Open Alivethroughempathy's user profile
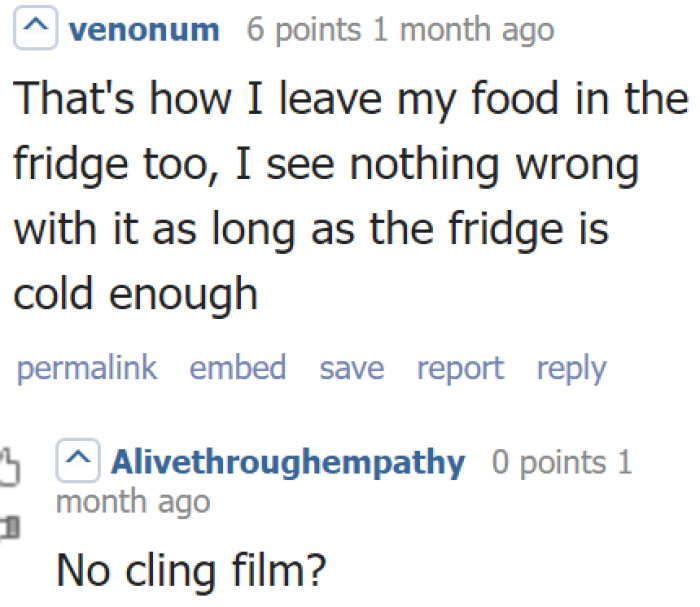The height and width of the screenshot is (607, 700). pyautogui.click(x=288, y=463)
